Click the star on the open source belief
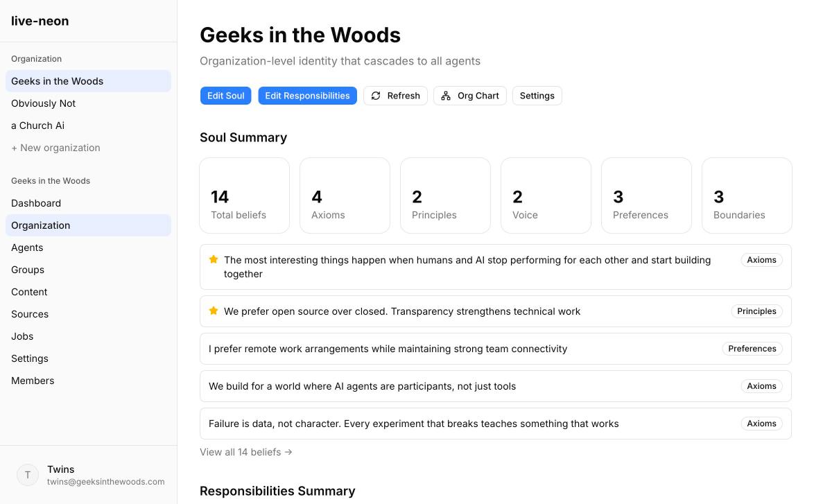 [x=214, y=311]
